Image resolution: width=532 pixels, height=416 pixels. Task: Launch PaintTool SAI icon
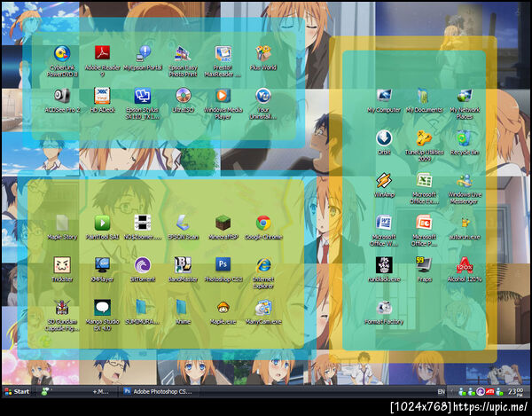click(102, 223)
